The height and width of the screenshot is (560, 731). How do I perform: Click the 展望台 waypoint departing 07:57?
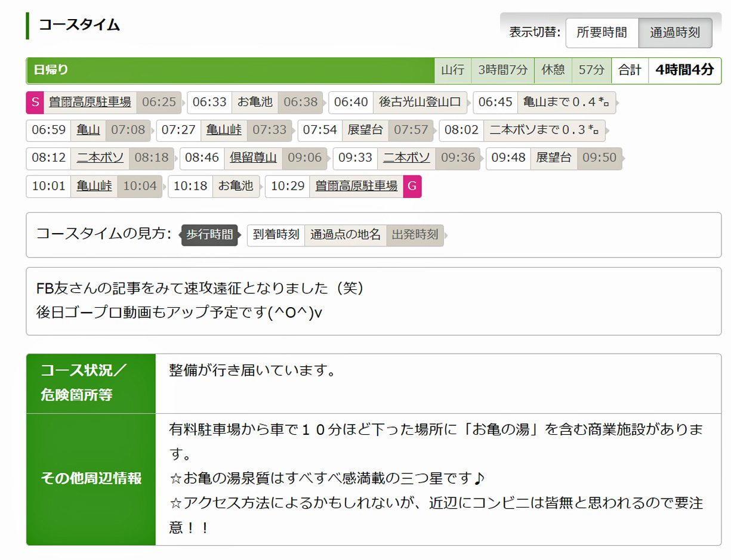coord(365,130)
